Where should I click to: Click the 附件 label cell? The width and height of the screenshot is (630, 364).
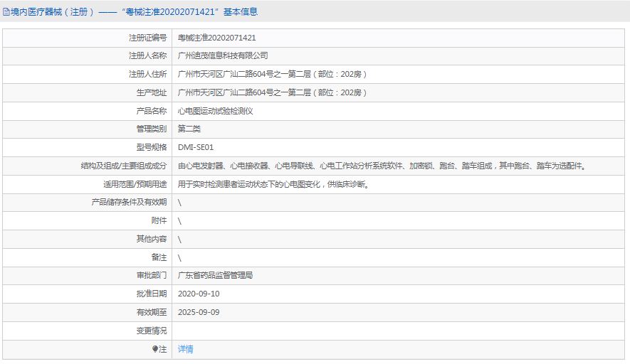pyautogui.click(x=87, y=220)
